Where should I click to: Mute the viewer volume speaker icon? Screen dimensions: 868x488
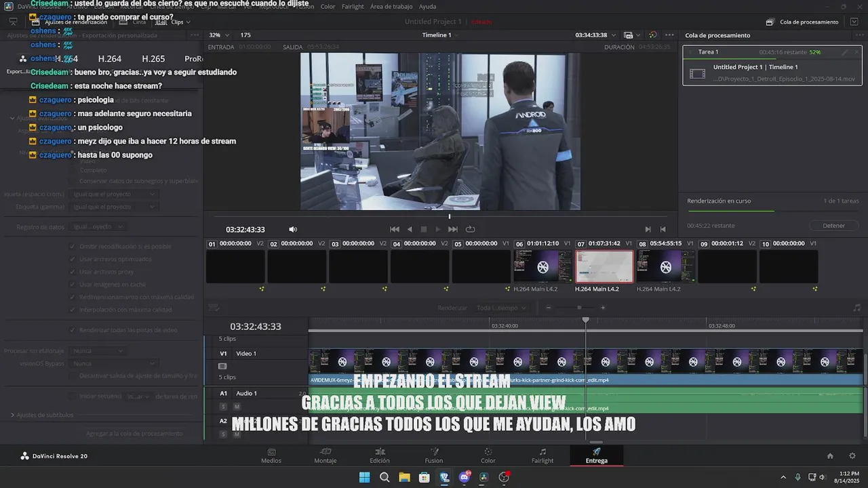(293, 230)
